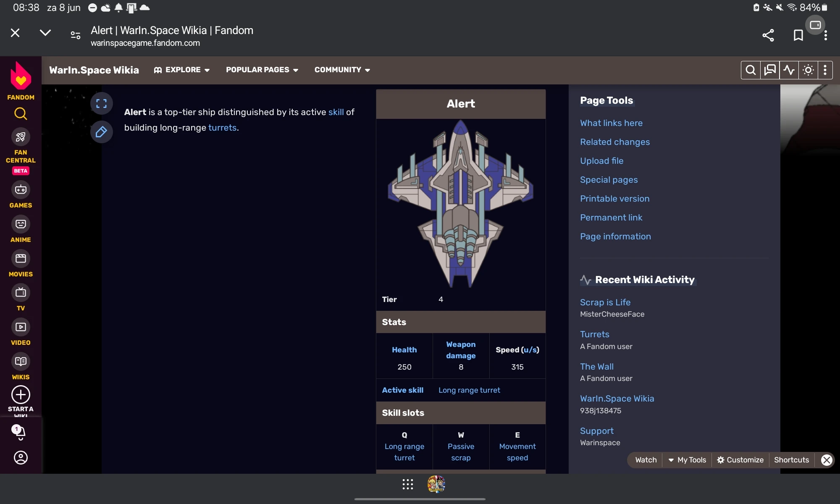Click the Fandom heart-flame logo

tap(21, 76)
